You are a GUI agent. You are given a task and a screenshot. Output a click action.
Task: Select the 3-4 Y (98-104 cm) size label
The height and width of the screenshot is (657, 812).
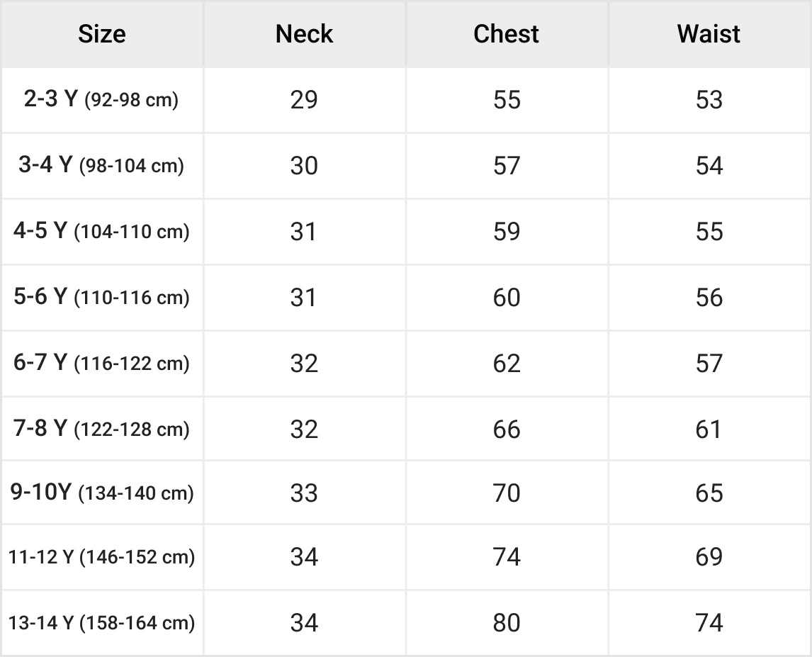click(101, 165)
